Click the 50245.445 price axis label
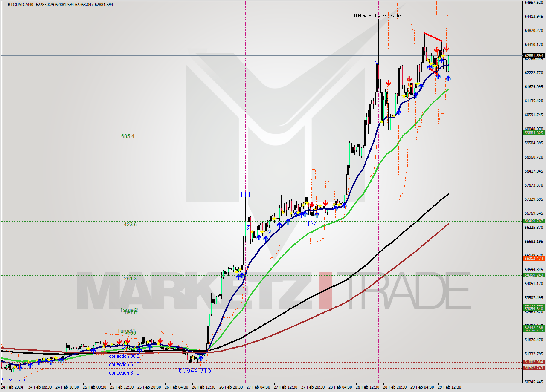 [x=534, y=382]
